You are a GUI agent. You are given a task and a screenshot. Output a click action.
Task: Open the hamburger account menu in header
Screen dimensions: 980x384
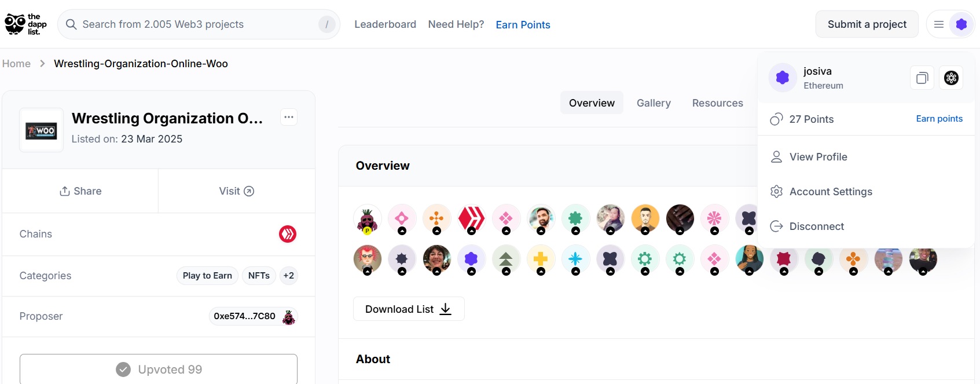tap(939, 24)
